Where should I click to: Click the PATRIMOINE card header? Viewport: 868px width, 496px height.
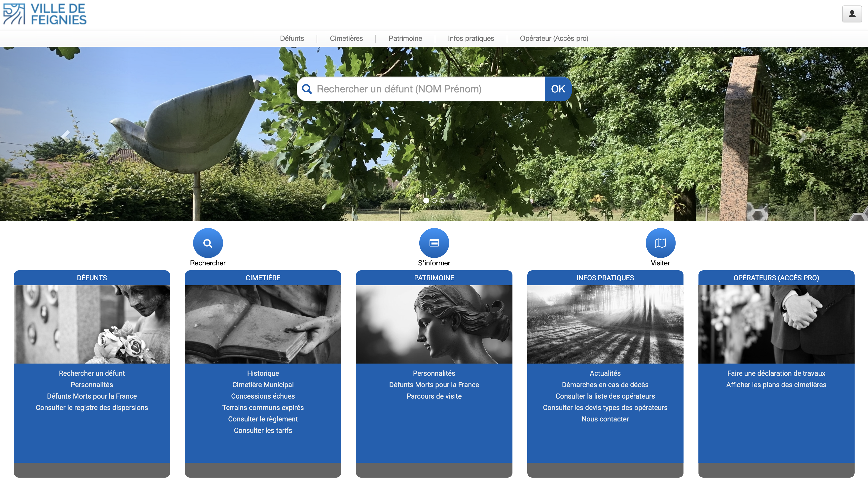[x=434, y=278]
